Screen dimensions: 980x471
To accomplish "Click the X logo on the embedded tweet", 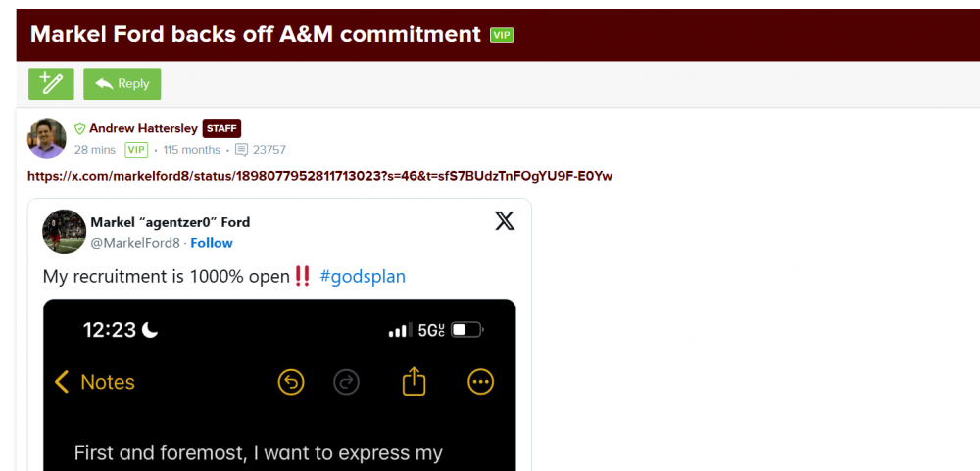I will 505,221.
